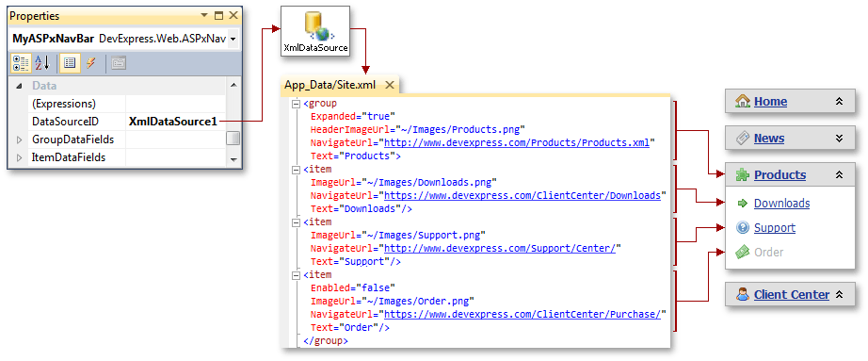Close the App_Data/Site.xml tab
Screen dimensions: 868x361
coord(389,85)
